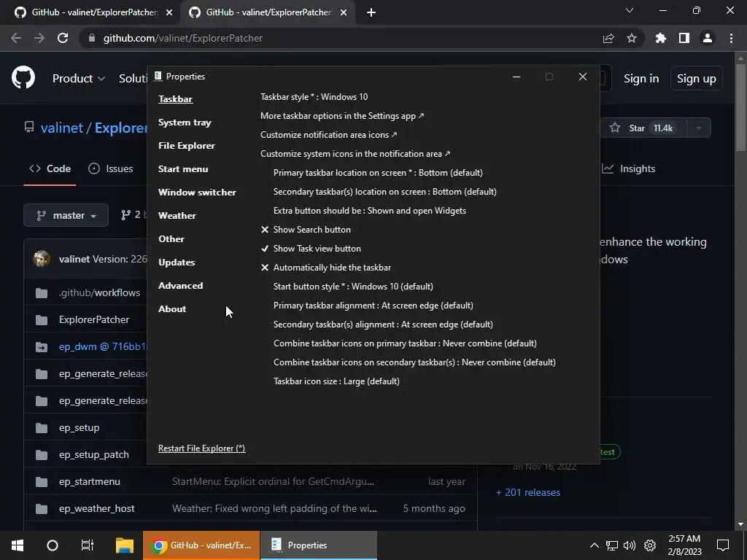Click the browser back arrow
747x560 pixels.
click(x=16, y=38)
